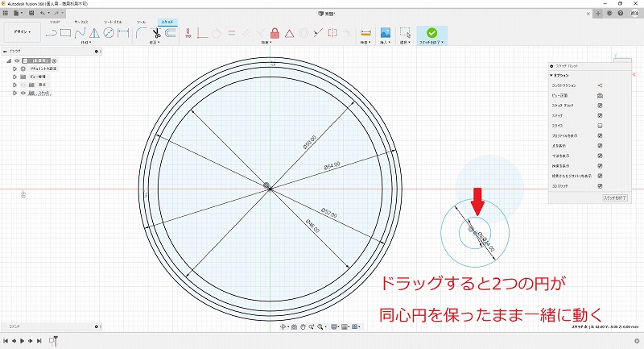Image resolution: width=644 pixels, height=349 pixels.
Task: Switch to the Sheet Metal tab
Action: click(x=113, y=22)
